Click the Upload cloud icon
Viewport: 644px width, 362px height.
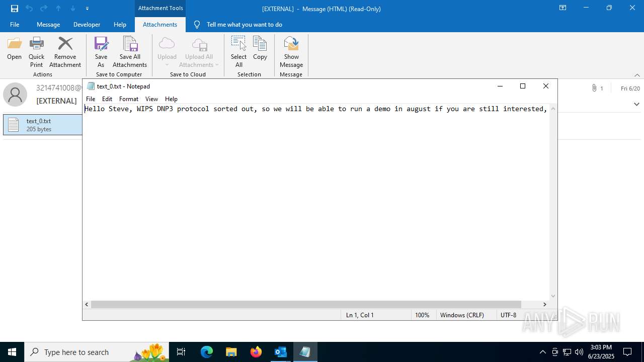pos(167,44)
